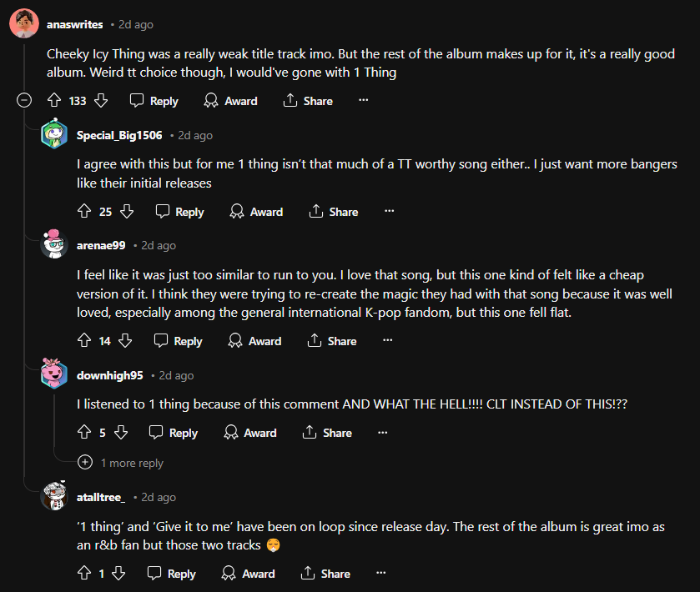Upvote downhigh95's reply
The width and height of the screenshot is (700, 592).
point(83,433)
